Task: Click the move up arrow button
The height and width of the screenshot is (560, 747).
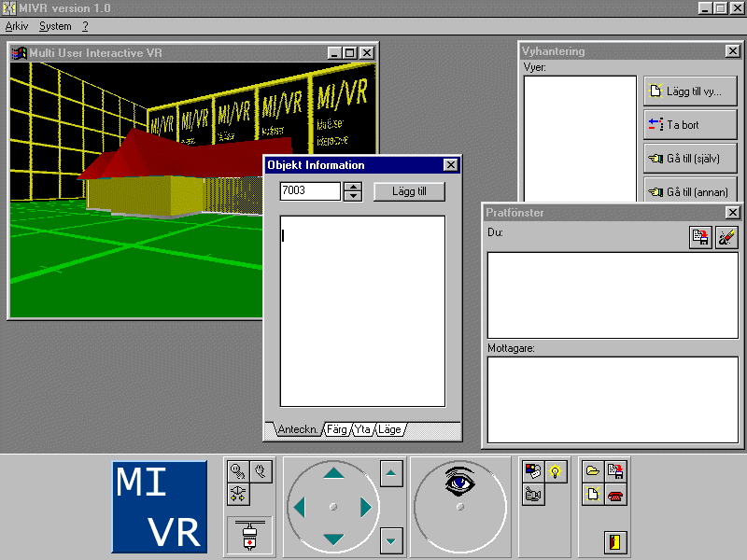Action: coord(392,474)
